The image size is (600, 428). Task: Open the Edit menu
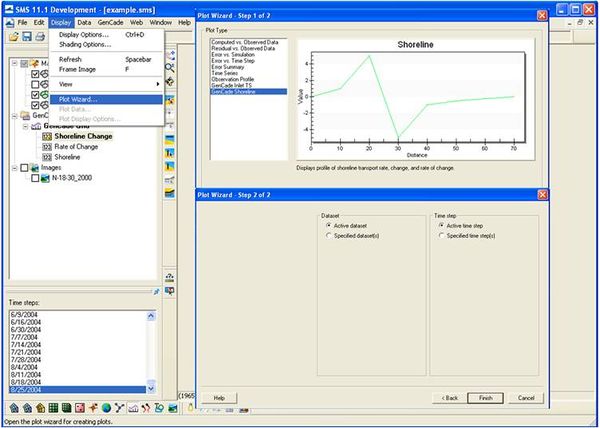tap(39, 23)
